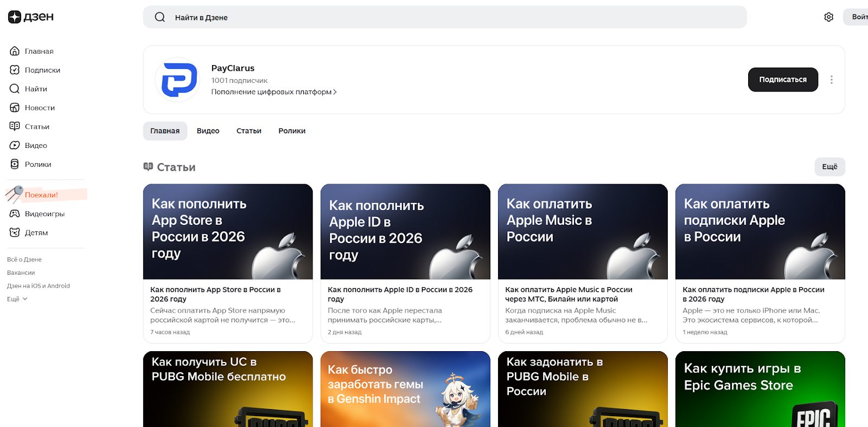Viewport: 868px width, 427px height.
Task: Select the channel Ролики tab
Action: (x=292, y=131)
